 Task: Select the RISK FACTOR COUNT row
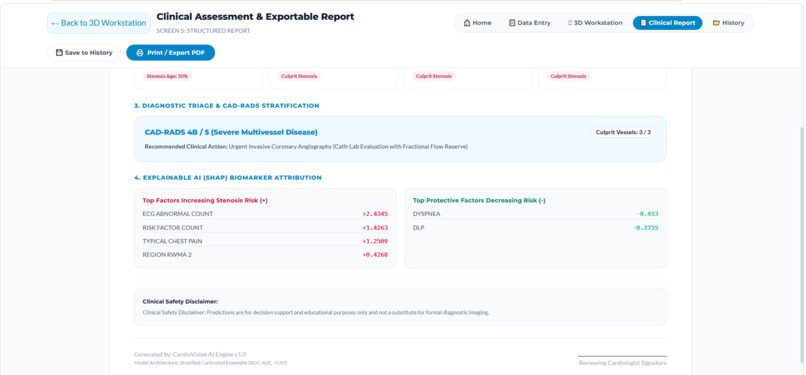point(265,228)
